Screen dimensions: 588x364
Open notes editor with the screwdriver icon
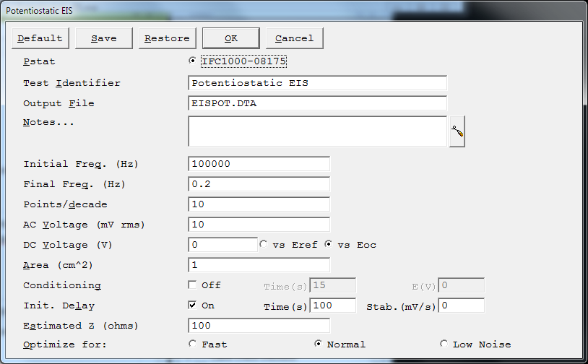(457, 131)
